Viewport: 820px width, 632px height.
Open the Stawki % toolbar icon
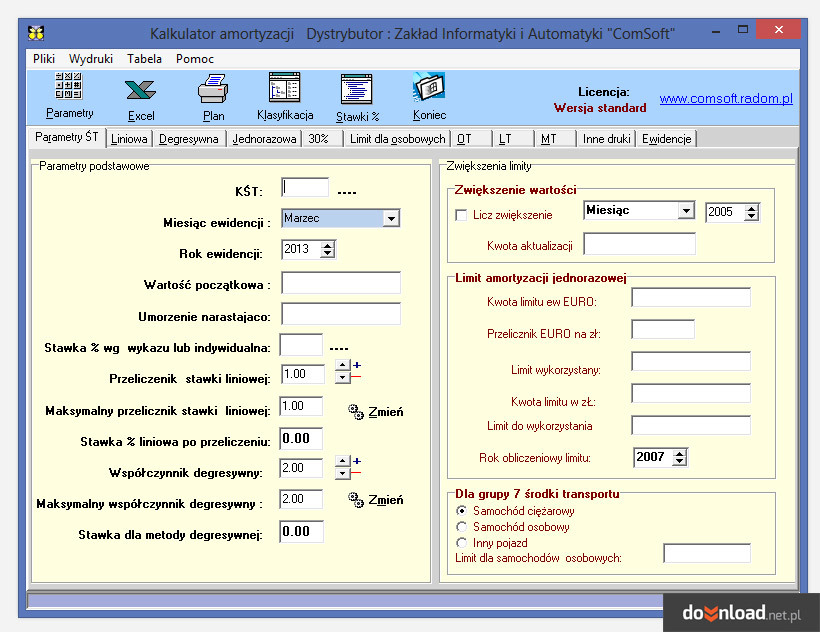(357, 98)
